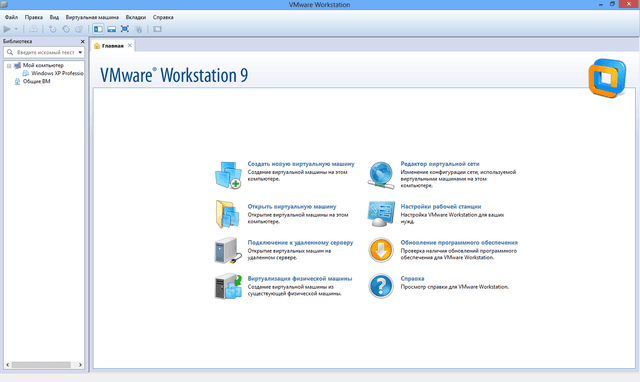Screen dimensions: 640x382
Task: Open the power options dropdown arrow beside the play button
Action: pyautogui.click(x=16, y=29)
